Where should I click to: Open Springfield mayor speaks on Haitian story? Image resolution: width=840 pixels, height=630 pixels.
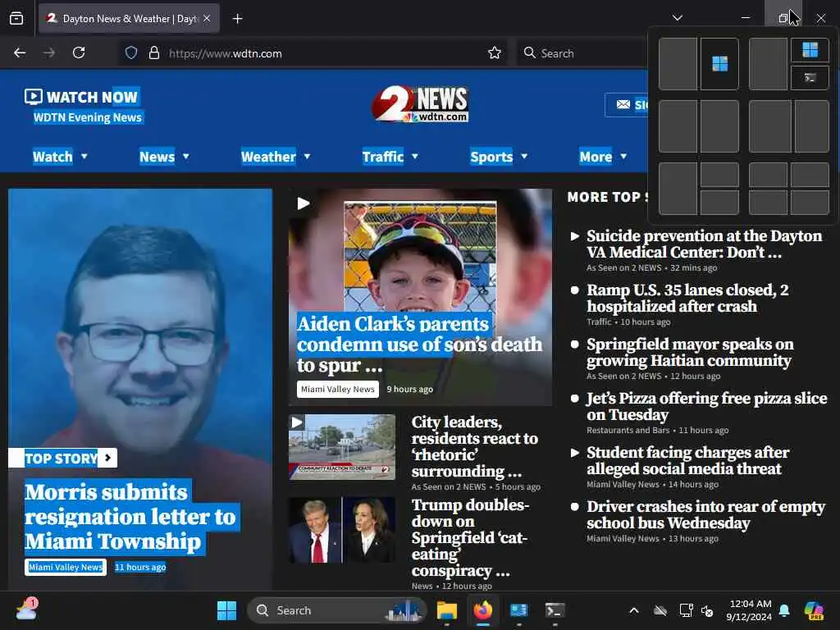pyautogui.click(x=690, y=352)
